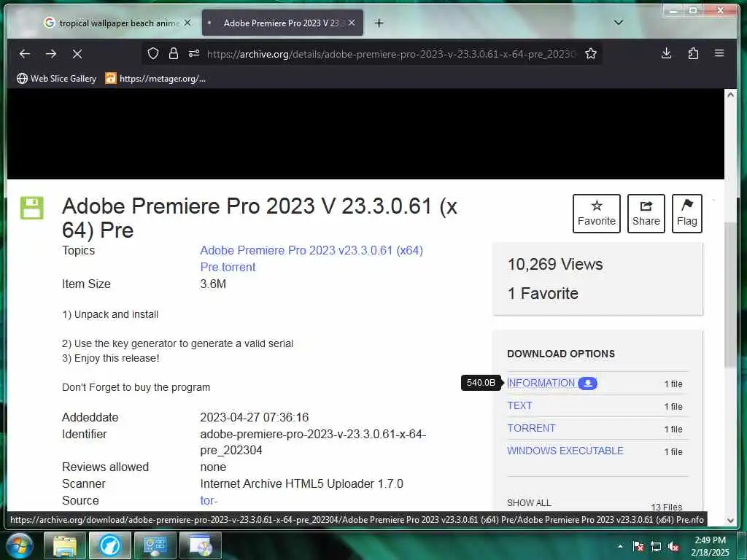
Task: Click the blue browser taskbar icon
Action: point(109,545)
